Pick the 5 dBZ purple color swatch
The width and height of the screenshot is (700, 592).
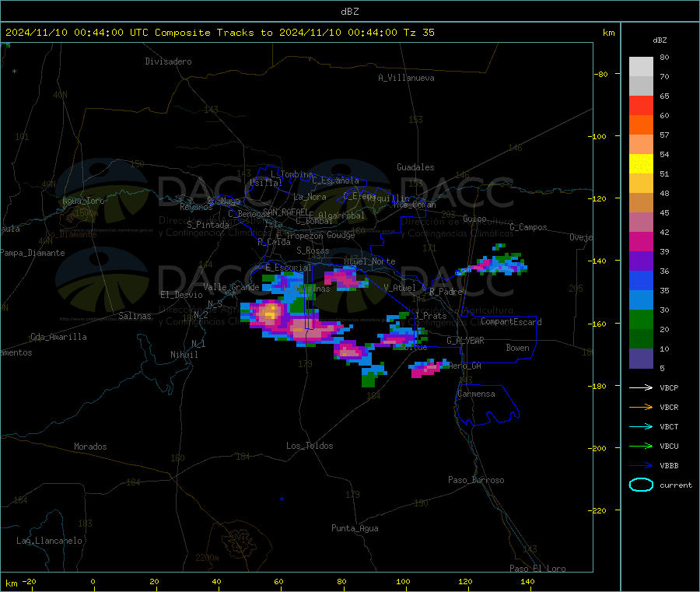tap(641, 359)
